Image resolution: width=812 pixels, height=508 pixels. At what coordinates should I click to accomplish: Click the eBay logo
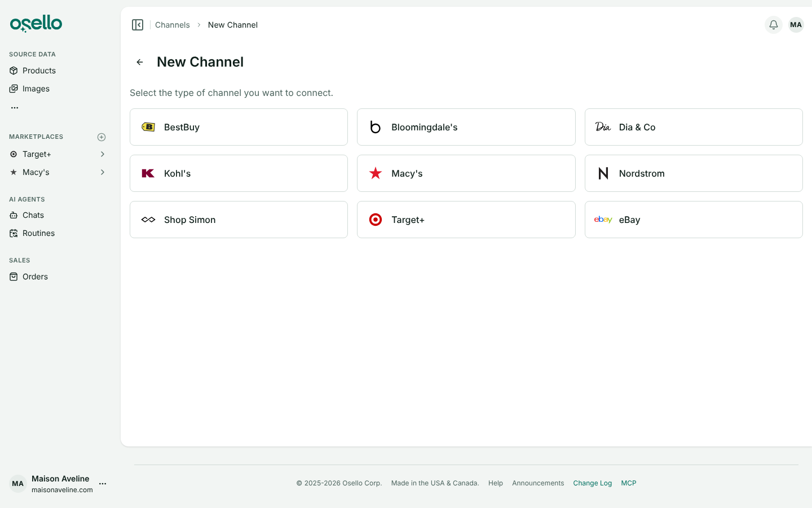(603, 220)
